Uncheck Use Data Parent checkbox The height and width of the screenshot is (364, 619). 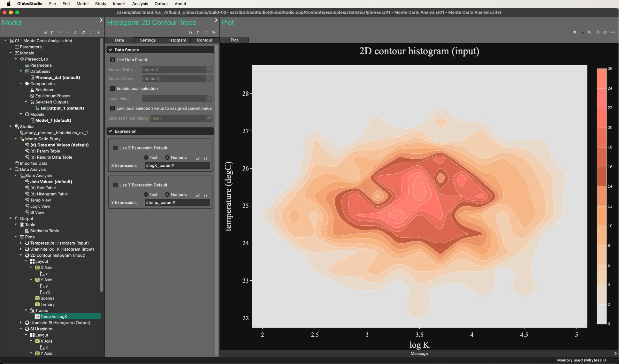tap(112, 60)
